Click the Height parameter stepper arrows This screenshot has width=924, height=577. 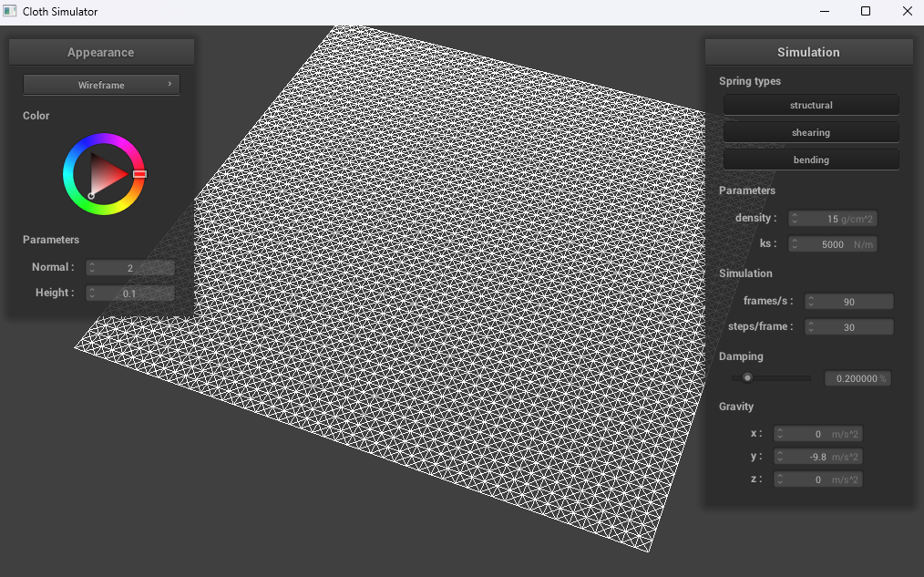[x=92, y=294]
